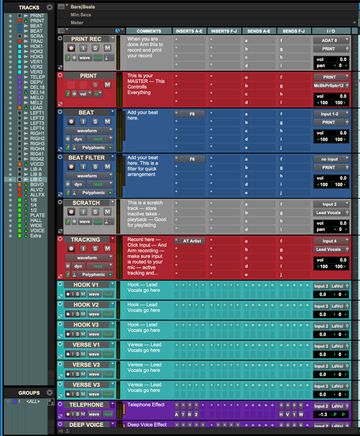Mute the SCRATCH track
Screen dimensions: 360x436
(x=107, y=212)
